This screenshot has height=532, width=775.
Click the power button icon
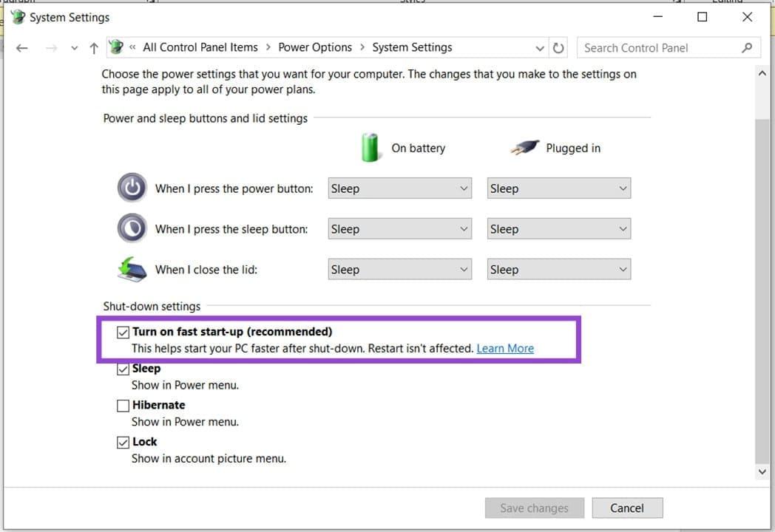pyautogui.click(x=132, y=188)
